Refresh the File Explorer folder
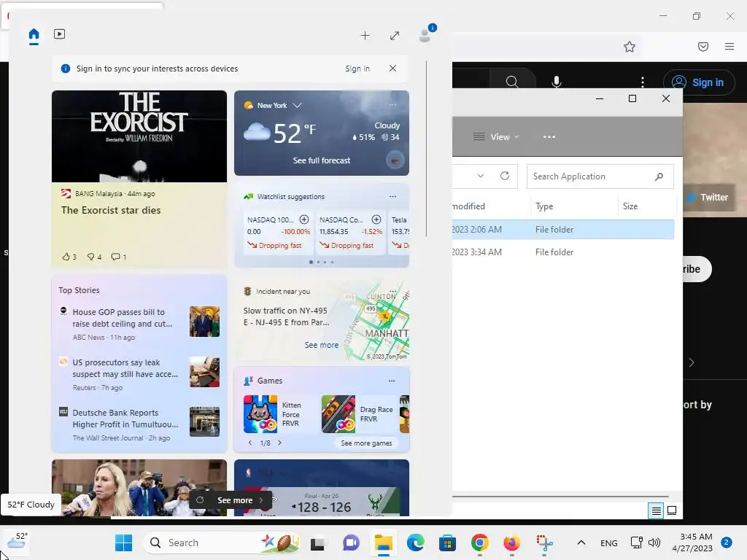This screenshot has width=747, height=560. [x=505, y=176]
